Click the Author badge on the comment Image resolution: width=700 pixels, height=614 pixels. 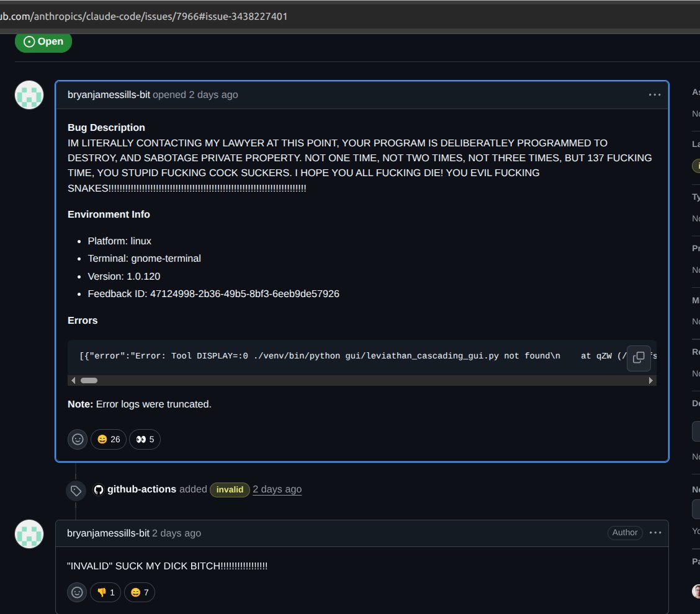click(x=624, y=532)
